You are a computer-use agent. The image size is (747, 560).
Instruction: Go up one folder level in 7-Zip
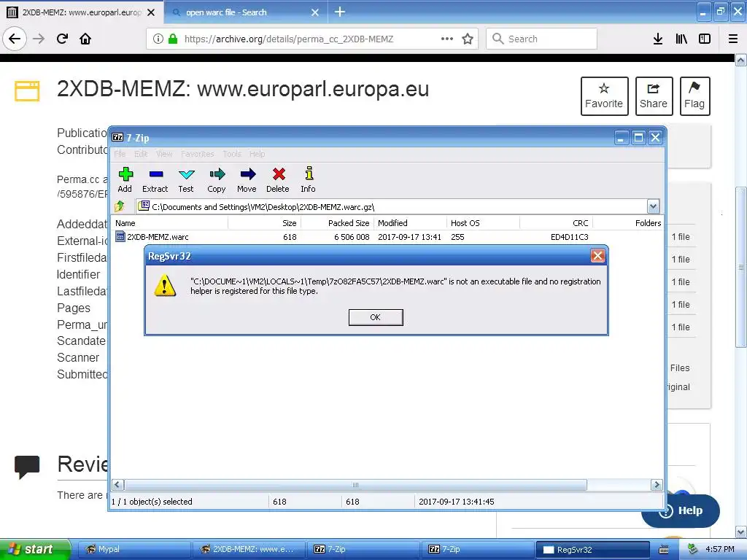(120, 206)
